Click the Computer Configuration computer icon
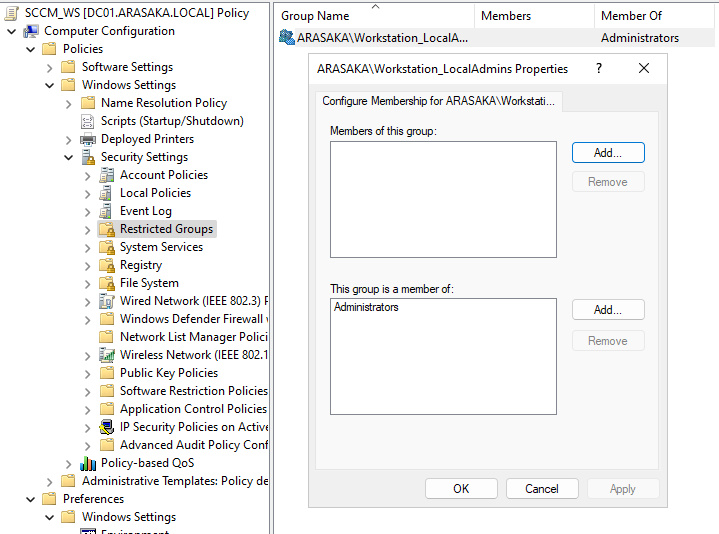 [31, 31]
